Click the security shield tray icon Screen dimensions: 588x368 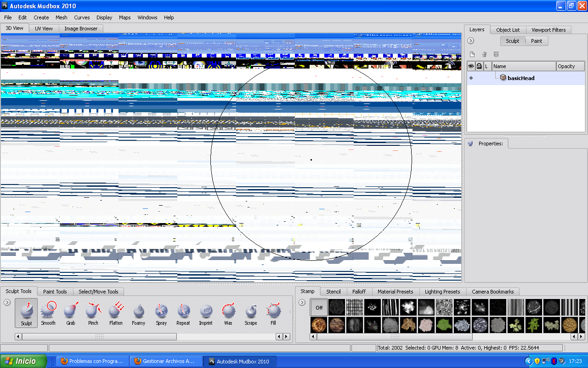pos(537,361)
